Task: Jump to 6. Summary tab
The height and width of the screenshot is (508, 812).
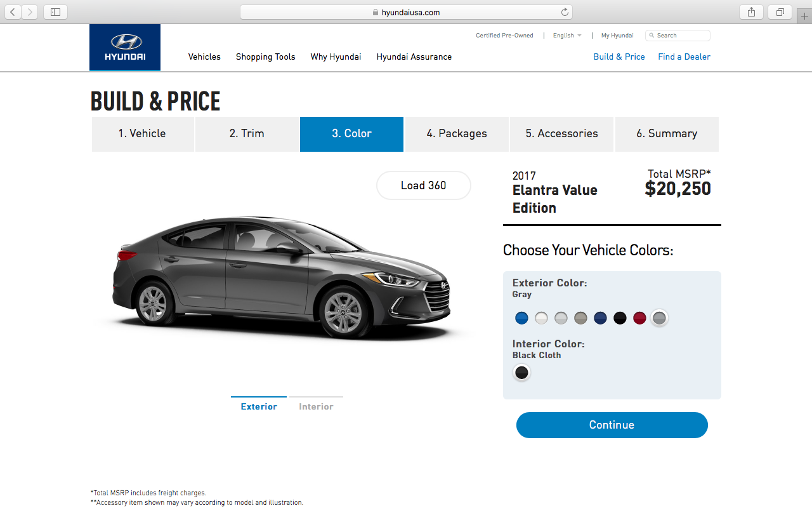Action: coord(667,134)
